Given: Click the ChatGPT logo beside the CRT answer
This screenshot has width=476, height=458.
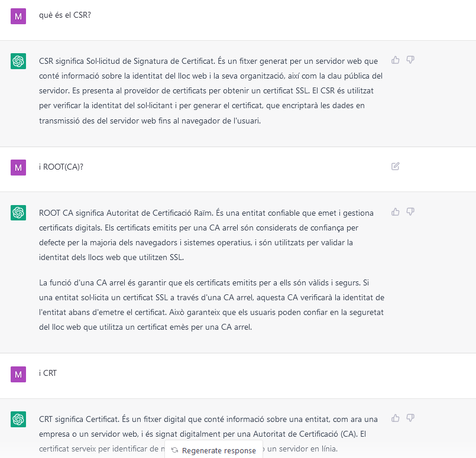Looking at the screenshot, I should click(x=18, y=419).
